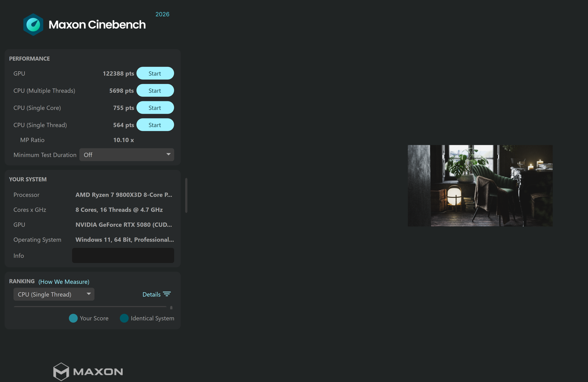Image resolution: width=588 pixels, height=382 pixels.
Task: Start the CPU (Single Core) benchmark
Action: (155, 108)
